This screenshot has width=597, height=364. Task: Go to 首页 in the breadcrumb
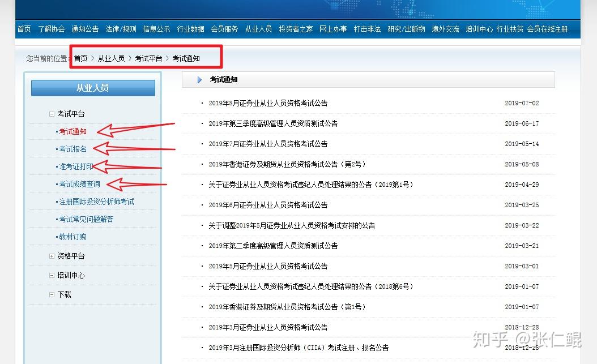[80, 58]
